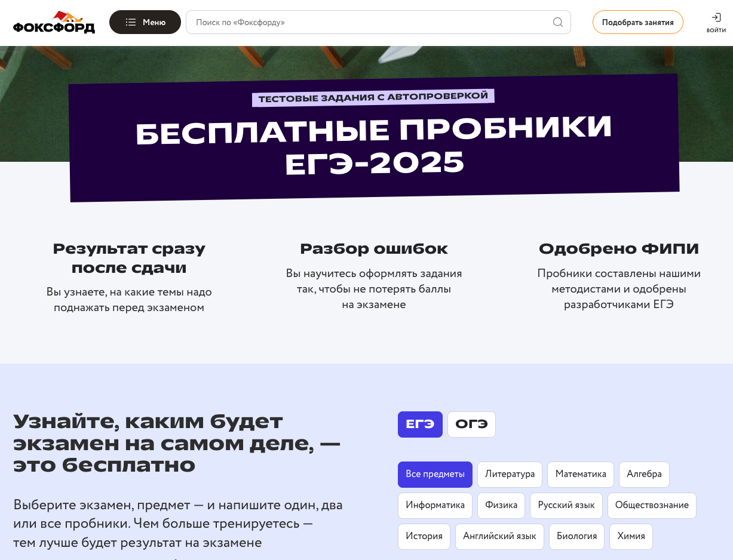The height and width of the screenshot is (560, 733).
Task: Click the Подобрать занятия button
Action: pos(637,22)
